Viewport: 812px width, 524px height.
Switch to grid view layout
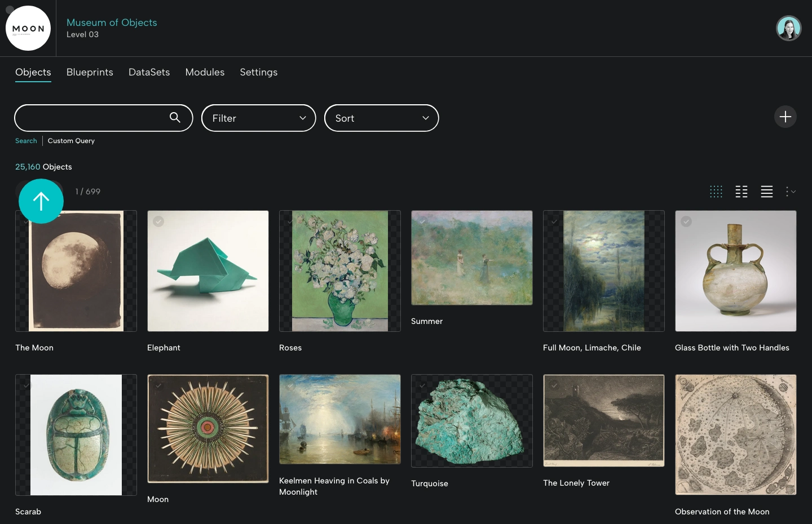click(716, 192)
